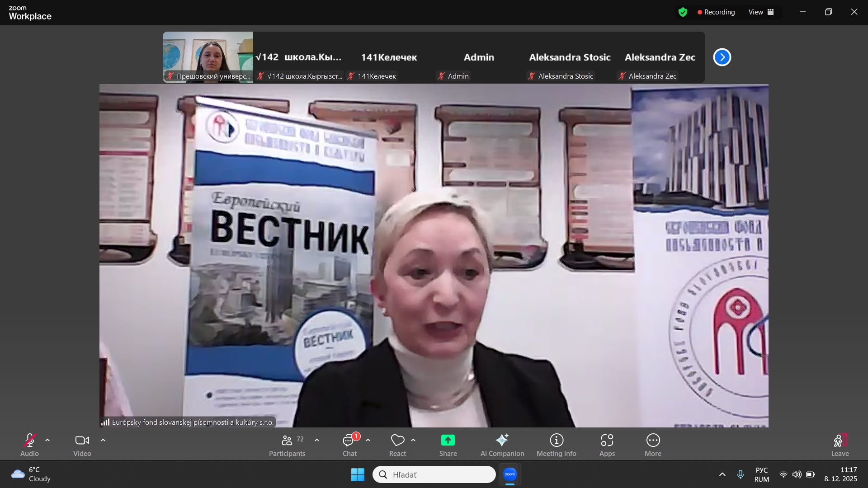Open the View layout menu
The width and height of the screenshot is (868, 488).
pos(761,12)
